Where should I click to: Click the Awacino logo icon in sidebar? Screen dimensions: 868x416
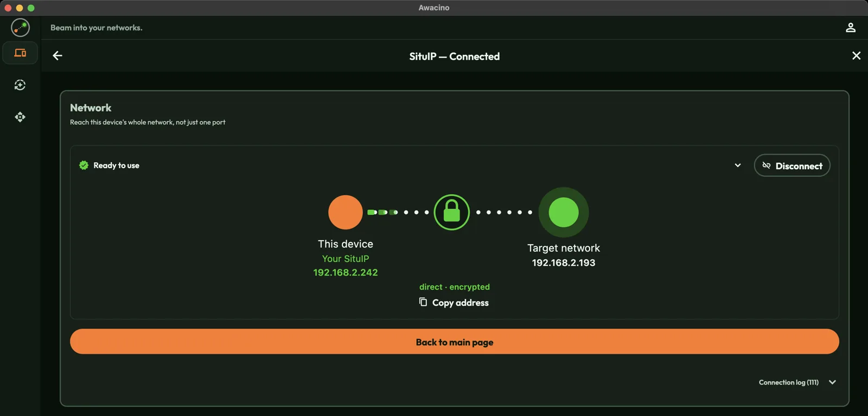[20, 28]
